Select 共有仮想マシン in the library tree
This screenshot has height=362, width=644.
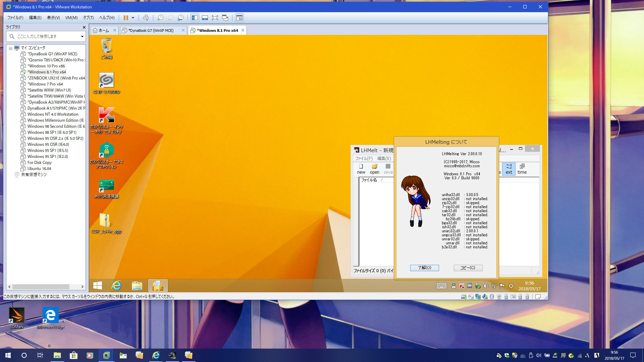34,175
